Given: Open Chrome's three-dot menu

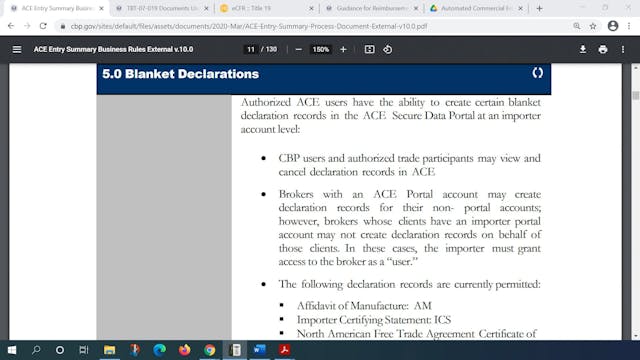Looking at the screenshot, I should 629,26.
